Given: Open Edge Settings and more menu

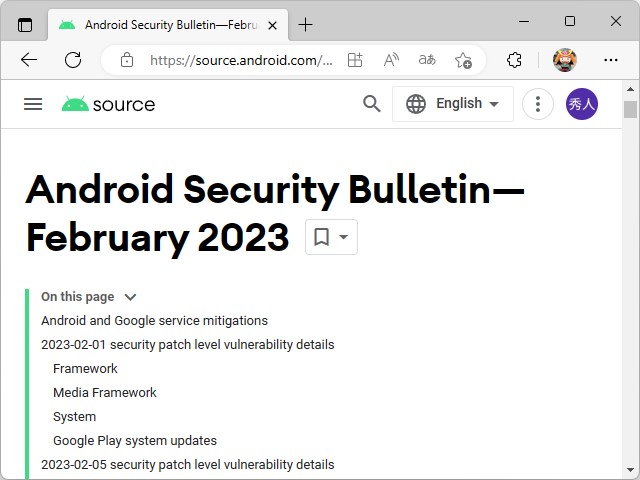Looking at the screenshot, I should click(x=611, y=60).
